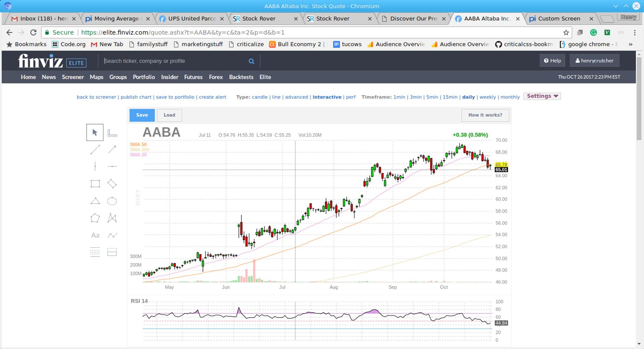Click the blue Save button
Image resolution: width=644 pixels, height=349 pixels.
(x=142, y=115)
